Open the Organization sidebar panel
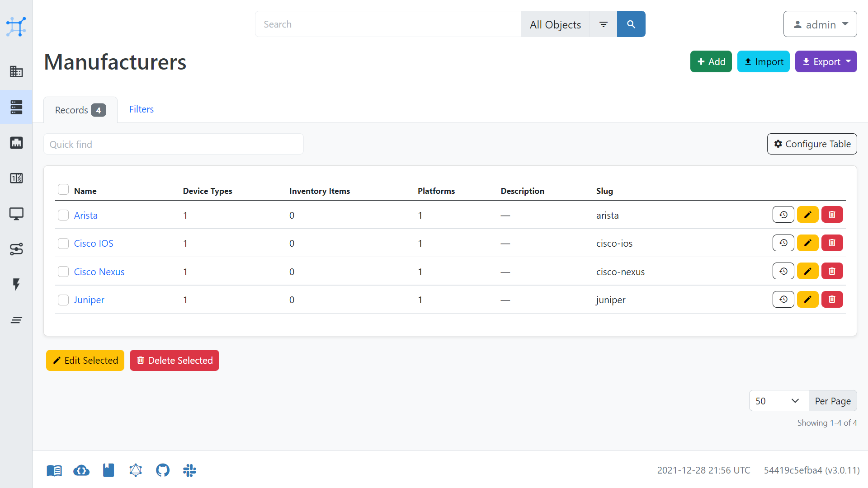 pos(16,71)
